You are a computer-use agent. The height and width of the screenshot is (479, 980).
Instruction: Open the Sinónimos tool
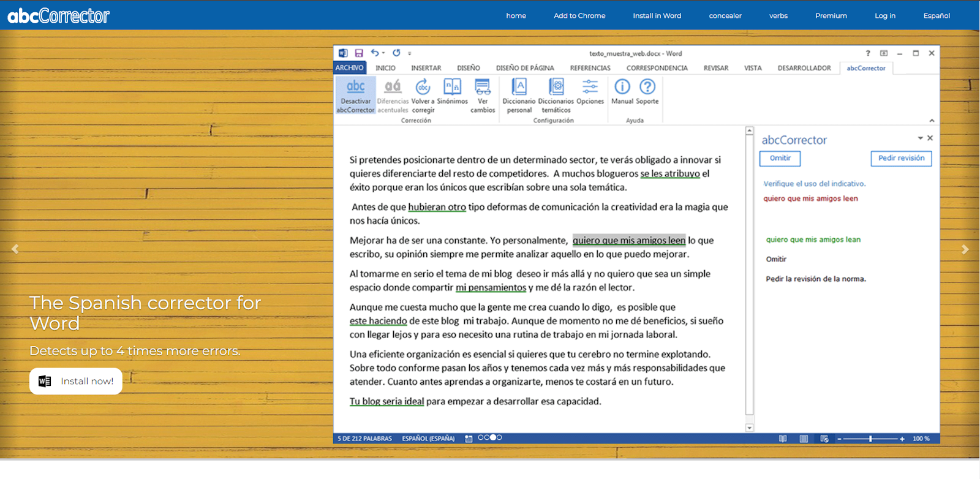452,92
